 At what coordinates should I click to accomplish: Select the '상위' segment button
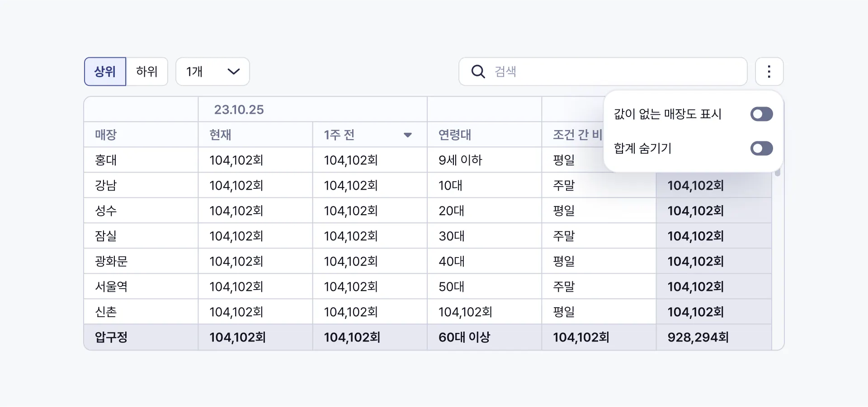(x=105, y=71)
